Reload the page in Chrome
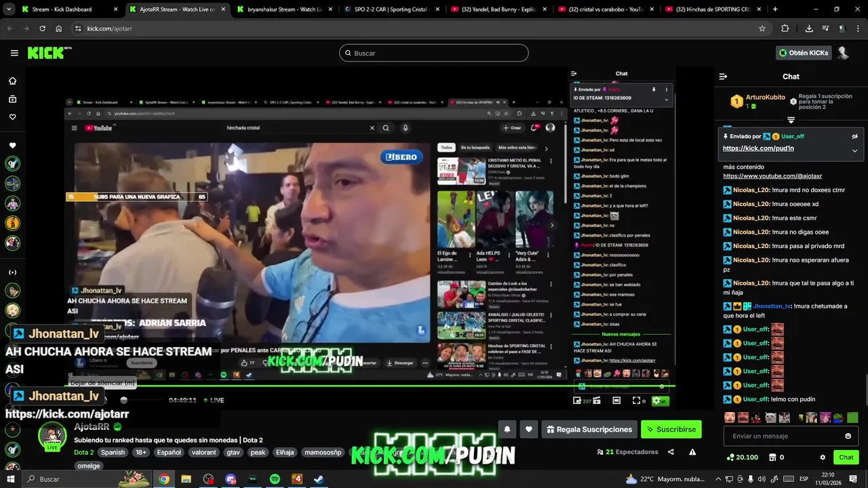 42,28
